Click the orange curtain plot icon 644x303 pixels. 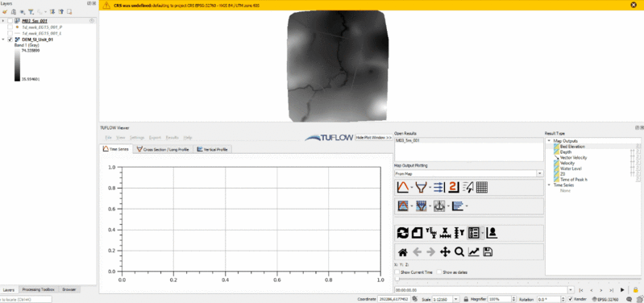click(454, 187)
